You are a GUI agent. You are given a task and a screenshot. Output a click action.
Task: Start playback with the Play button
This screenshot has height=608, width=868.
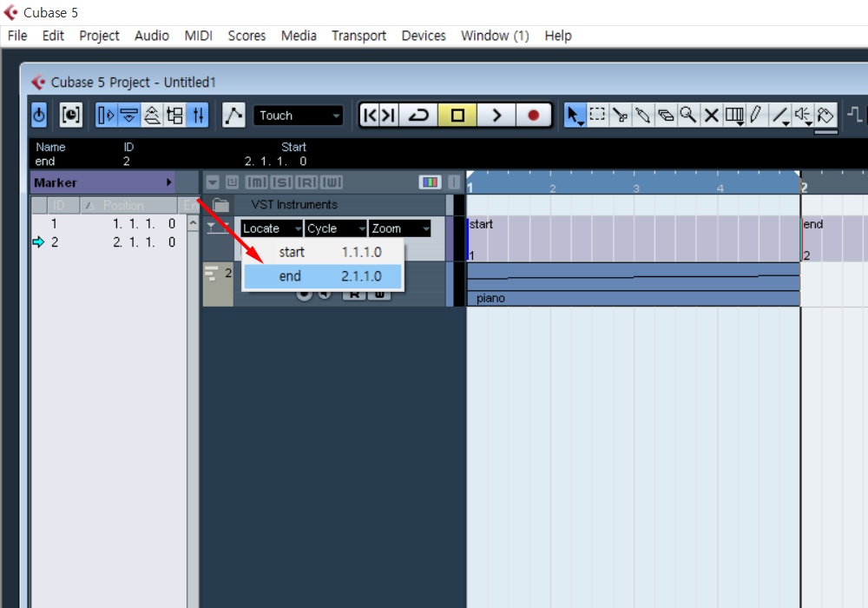point(496,116)
